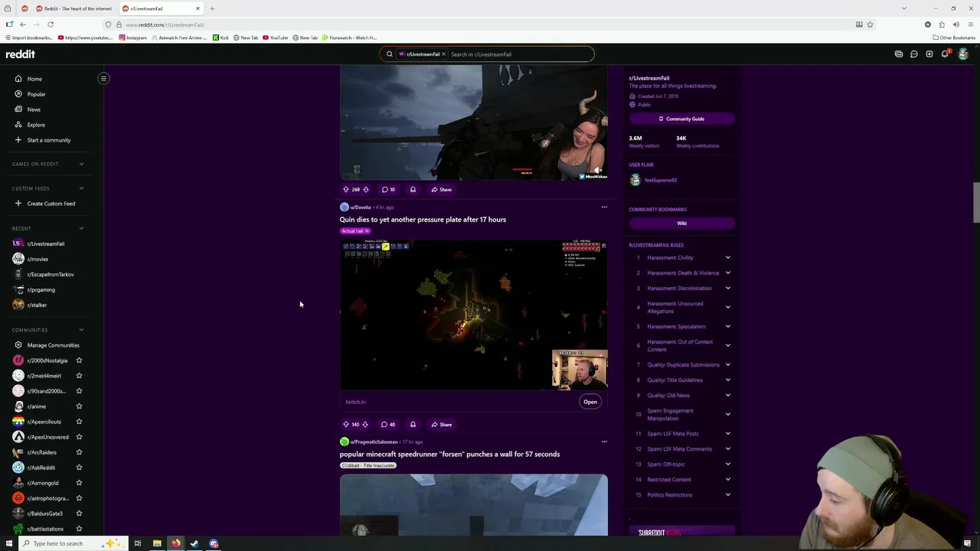Open Create Custom Feed
The image size is (980, 551).
[x=52, y=204]
